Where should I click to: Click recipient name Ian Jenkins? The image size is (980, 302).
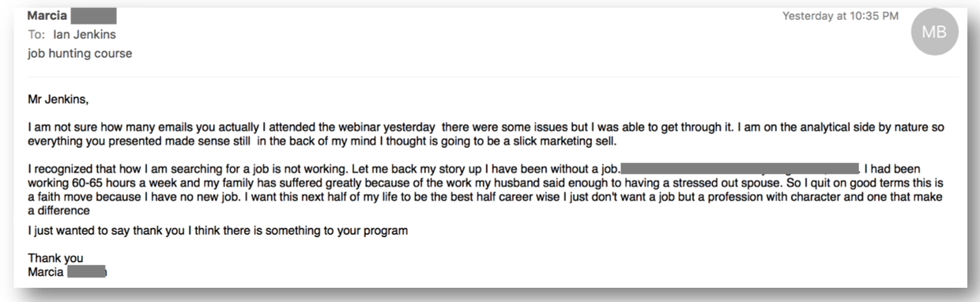85,35
